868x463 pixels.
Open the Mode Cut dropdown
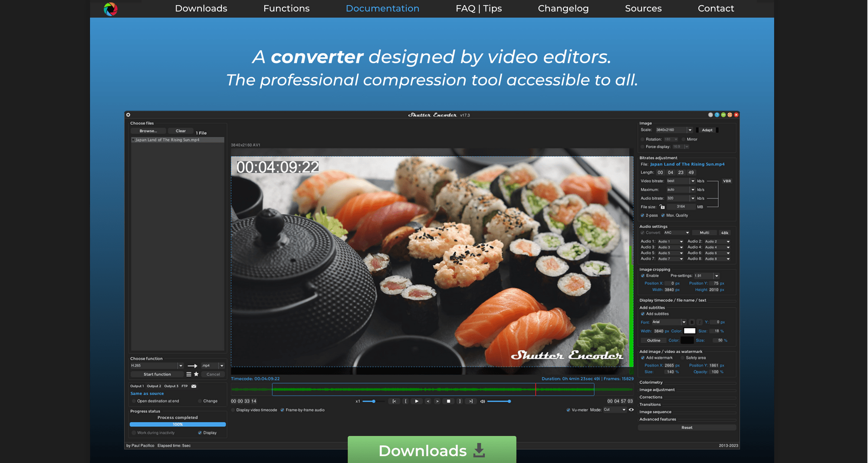[615, 410]
